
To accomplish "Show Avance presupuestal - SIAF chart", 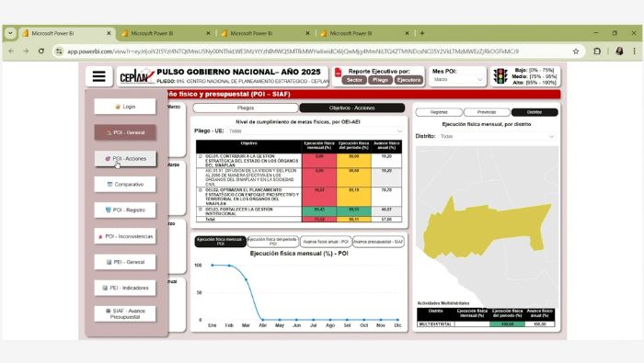I will tap(378, 242).
